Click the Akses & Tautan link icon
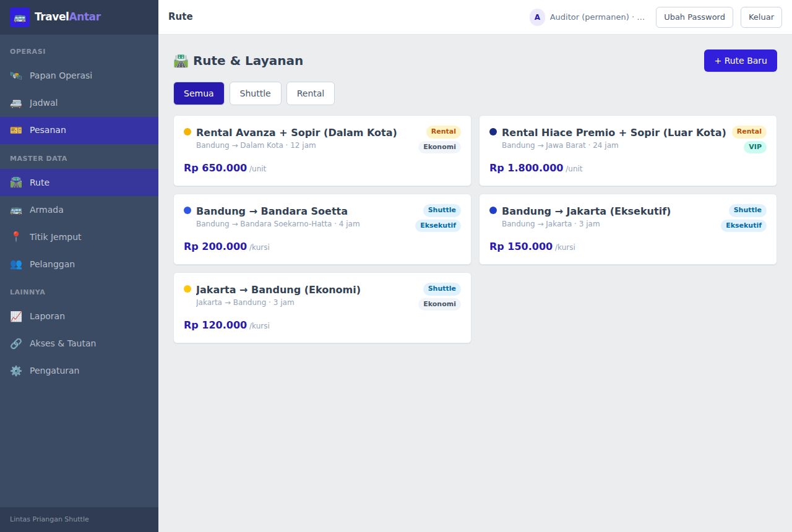Image resolution: width=792 pixels, height=532 pixels. click(16, 343)
